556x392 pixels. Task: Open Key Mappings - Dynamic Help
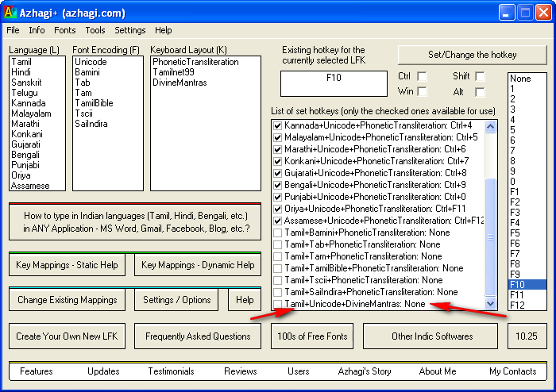tap(198, 264)
